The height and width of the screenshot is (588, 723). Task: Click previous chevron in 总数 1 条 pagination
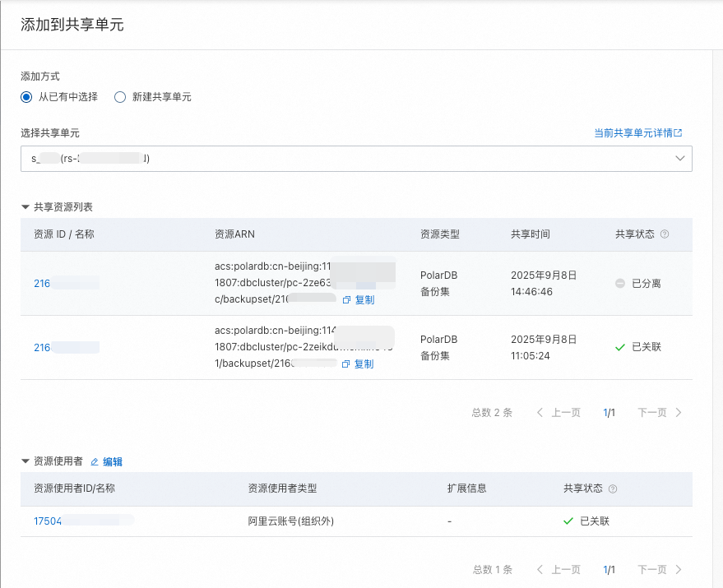pyautogui.click(x=540, y=570)
